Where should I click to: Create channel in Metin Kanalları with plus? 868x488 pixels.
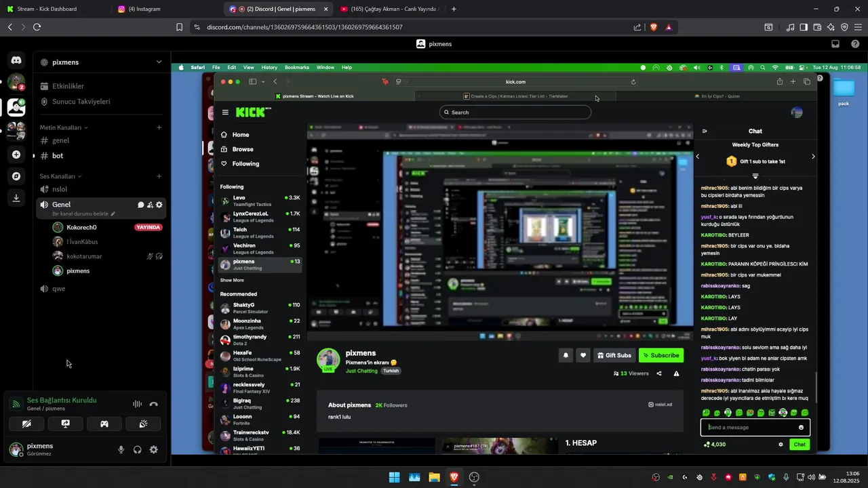coord(159,127)
